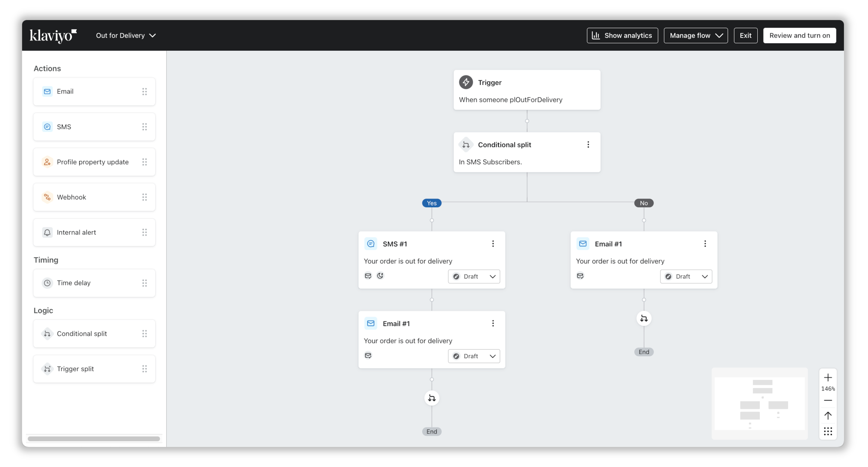Select the Time delay clock icon
The image size is (868, 467).
[47, 283]
